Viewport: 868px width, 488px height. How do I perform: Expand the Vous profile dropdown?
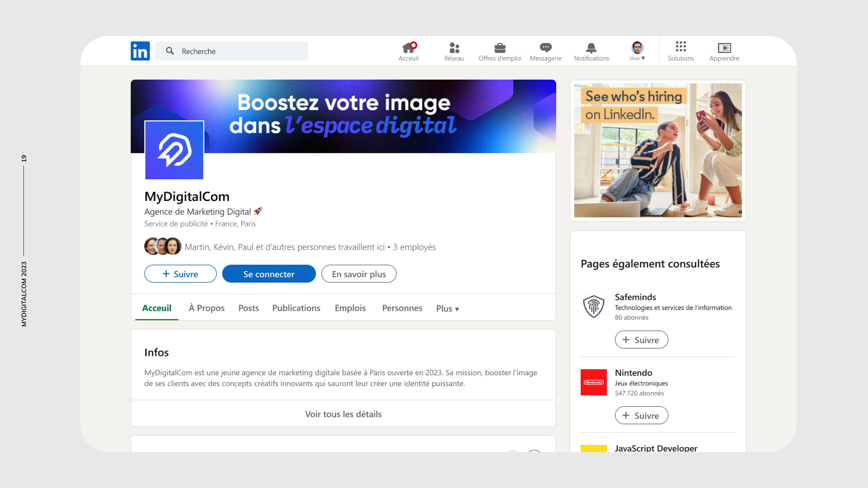point(637,51)
